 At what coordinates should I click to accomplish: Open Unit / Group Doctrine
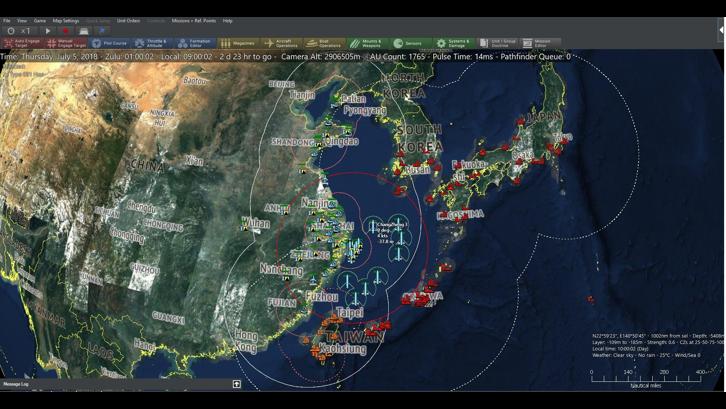tap(498, 44)
